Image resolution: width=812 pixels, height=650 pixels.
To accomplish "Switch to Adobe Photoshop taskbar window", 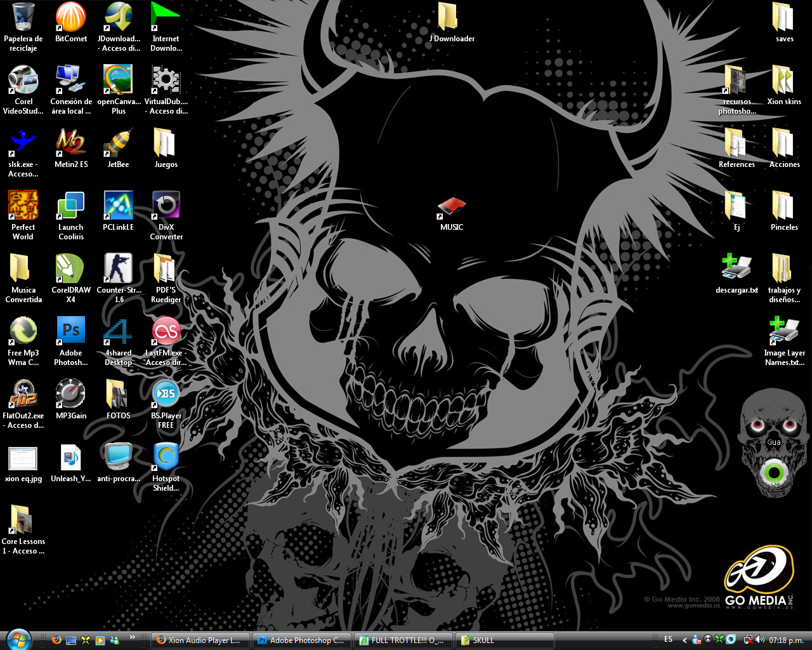I will tap(302, 640).
